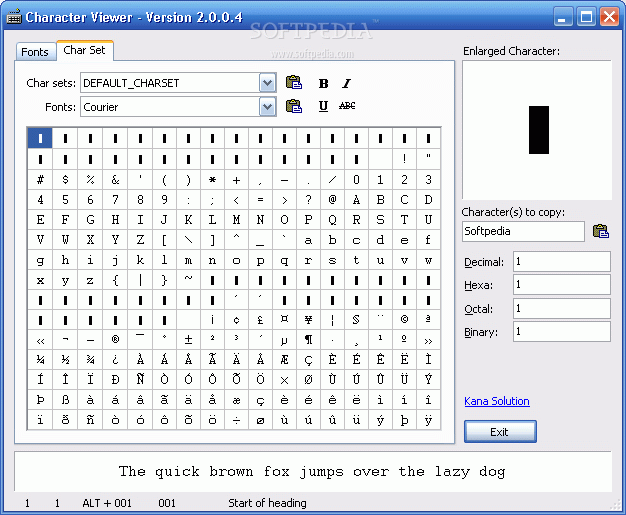The height and width of the screenshot is (515, 626).
Task: Select the * asterisk character cell
Action: [x=212, y=179]
